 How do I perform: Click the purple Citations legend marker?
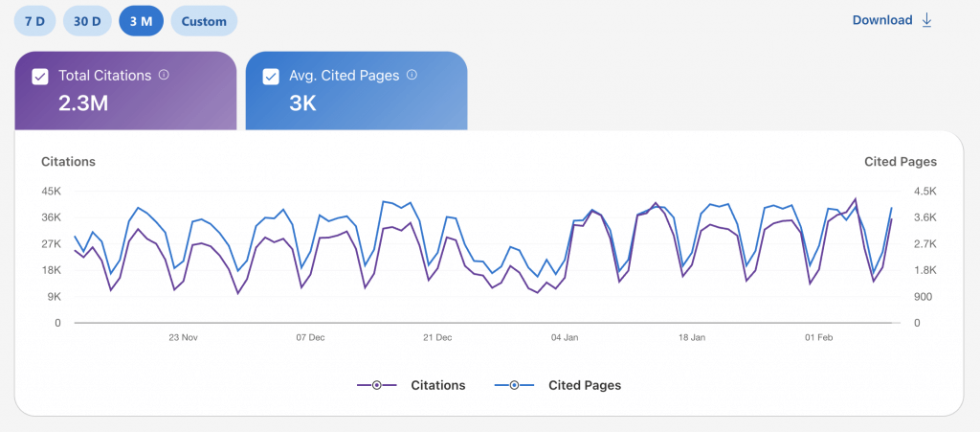click(x=377, y=385)
